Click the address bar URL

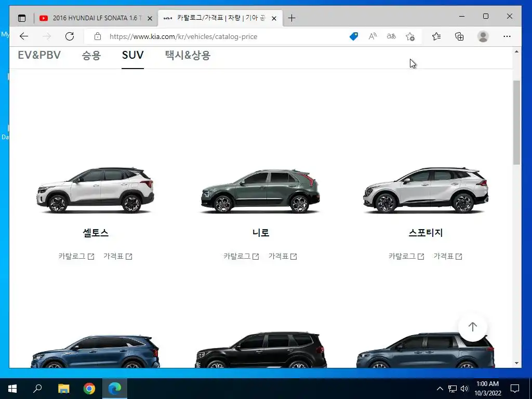pyautogui.click(x=183, y=36)
